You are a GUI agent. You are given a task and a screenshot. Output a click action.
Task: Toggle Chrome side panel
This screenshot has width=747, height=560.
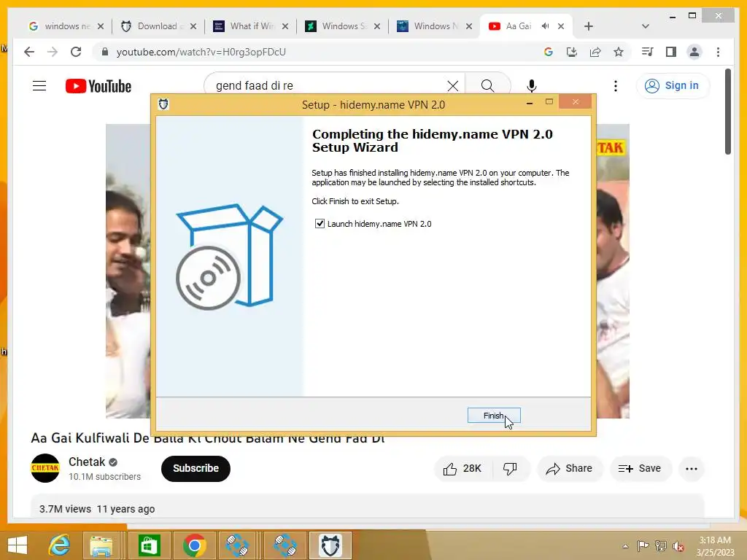(671, 52)
